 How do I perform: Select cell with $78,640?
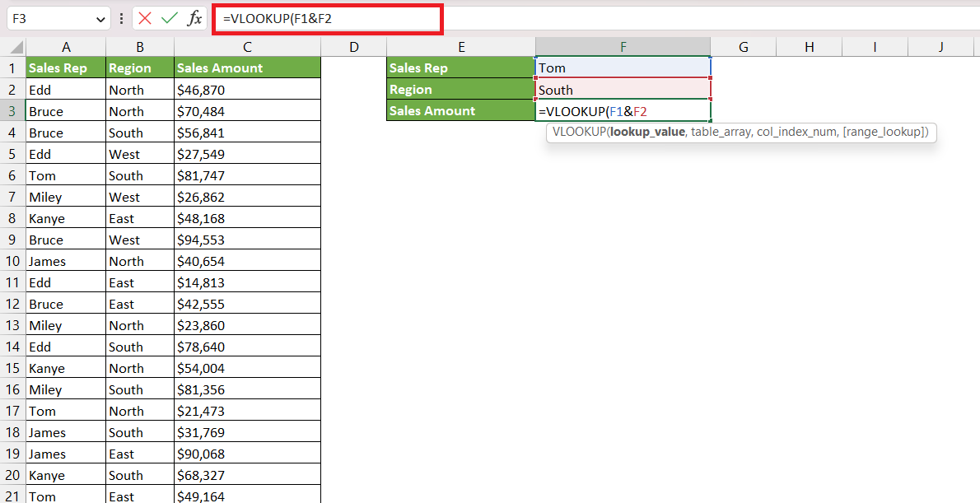248,347
